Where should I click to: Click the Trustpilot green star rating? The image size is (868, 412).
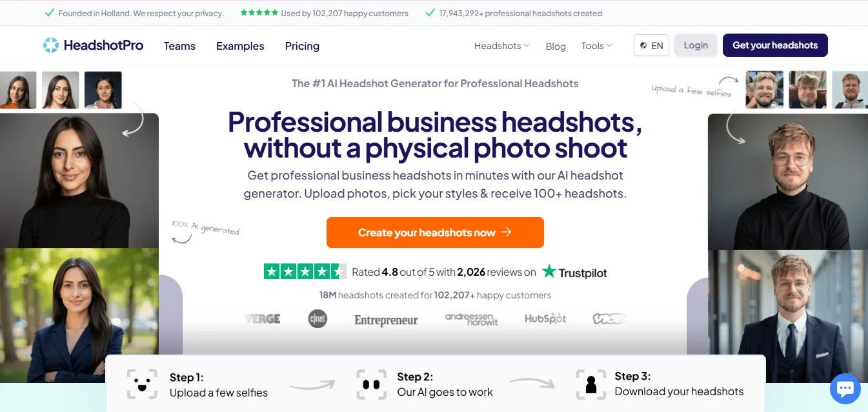tap(305, 272)
